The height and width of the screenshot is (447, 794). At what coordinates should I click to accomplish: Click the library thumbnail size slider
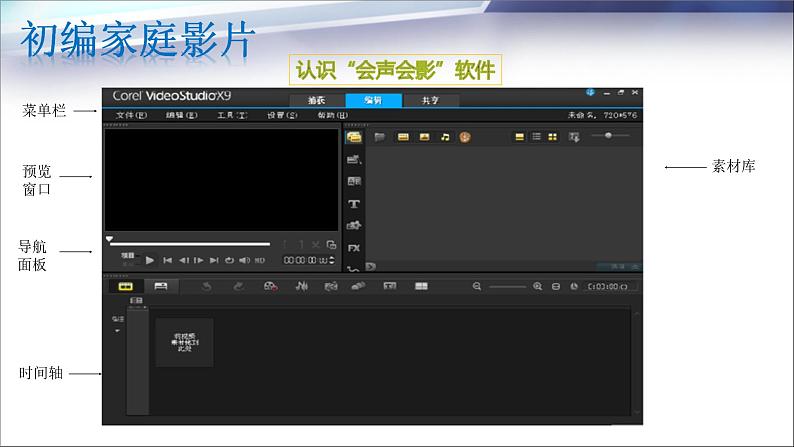(611, 136)
